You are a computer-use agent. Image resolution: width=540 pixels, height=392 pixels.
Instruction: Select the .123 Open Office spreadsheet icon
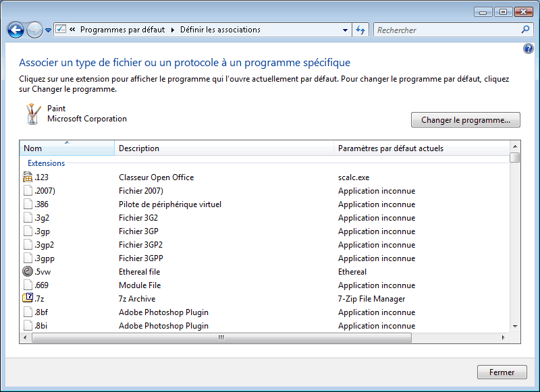point(28,177)
